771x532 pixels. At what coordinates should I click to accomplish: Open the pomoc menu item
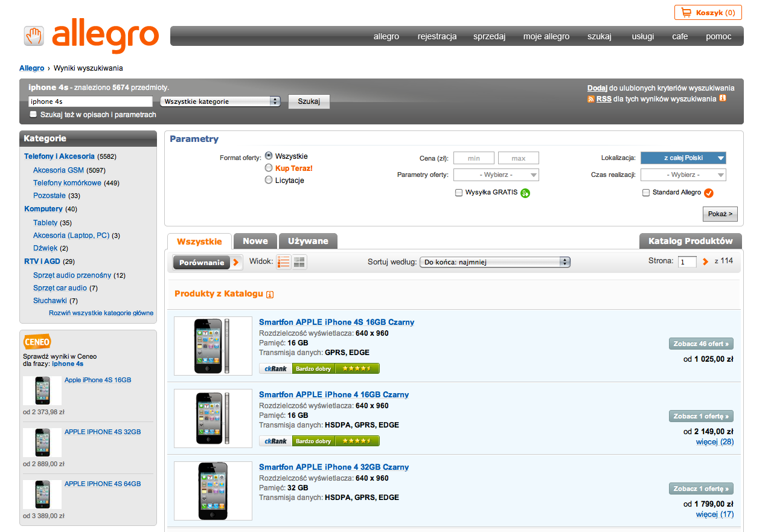pos(718,36)
